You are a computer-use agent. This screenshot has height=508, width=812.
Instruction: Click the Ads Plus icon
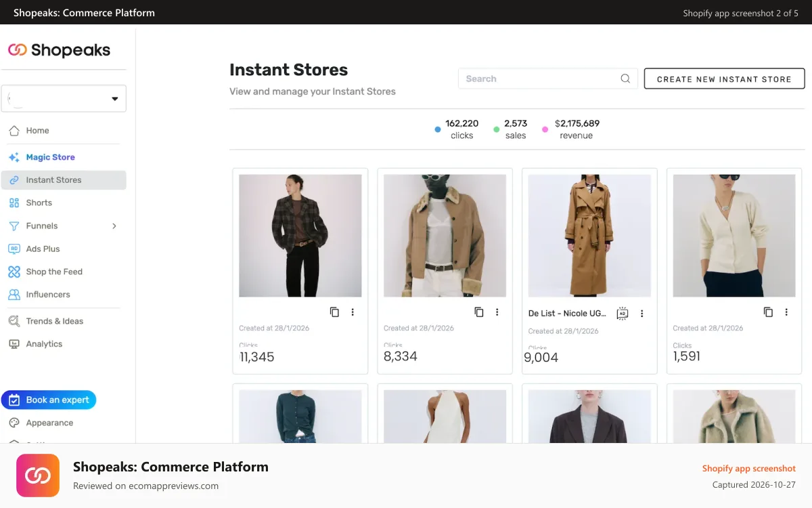point(14,249)
